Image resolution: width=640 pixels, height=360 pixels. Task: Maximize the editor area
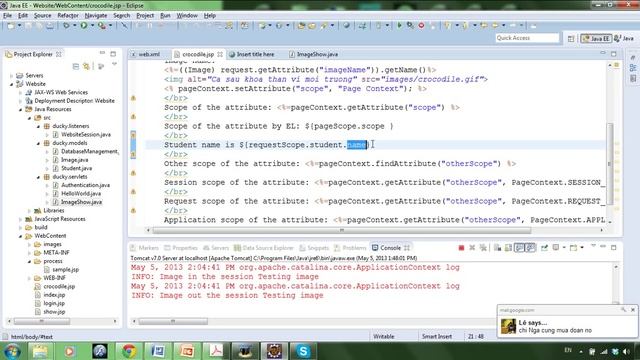coord(613,53)
